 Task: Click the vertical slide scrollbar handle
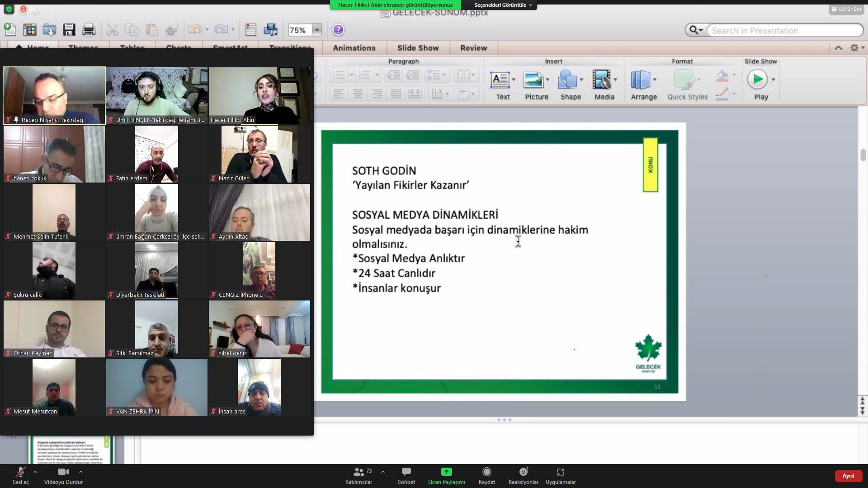(863, 155)
